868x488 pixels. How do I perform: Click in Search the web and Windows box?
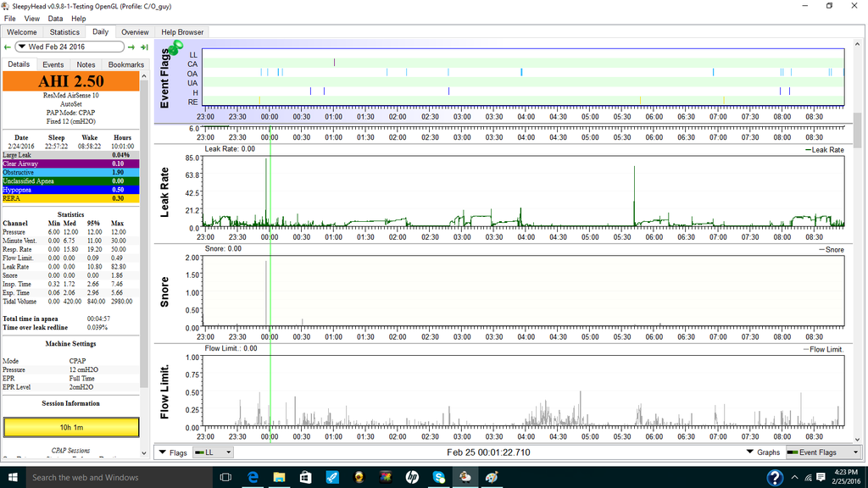[119, 477]
